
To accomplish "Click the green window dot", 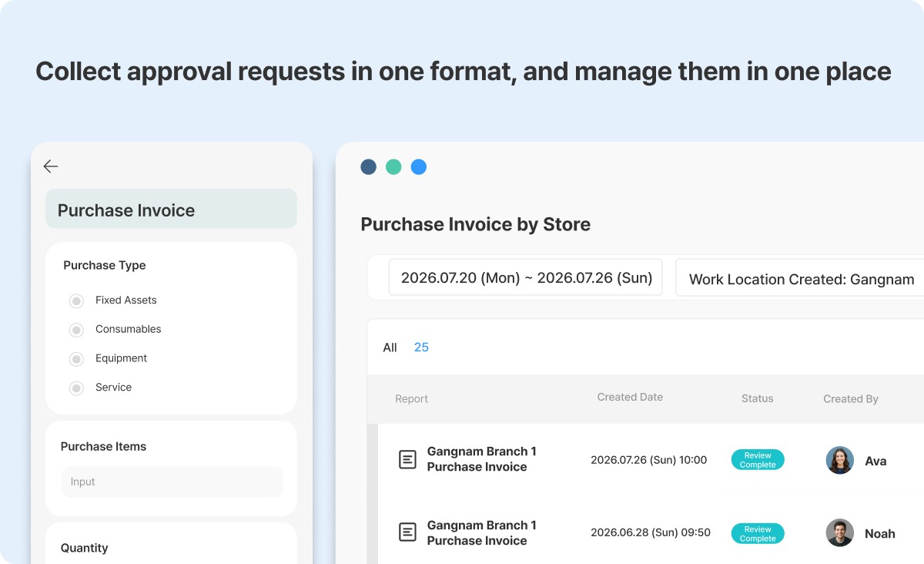I will 393,166.
